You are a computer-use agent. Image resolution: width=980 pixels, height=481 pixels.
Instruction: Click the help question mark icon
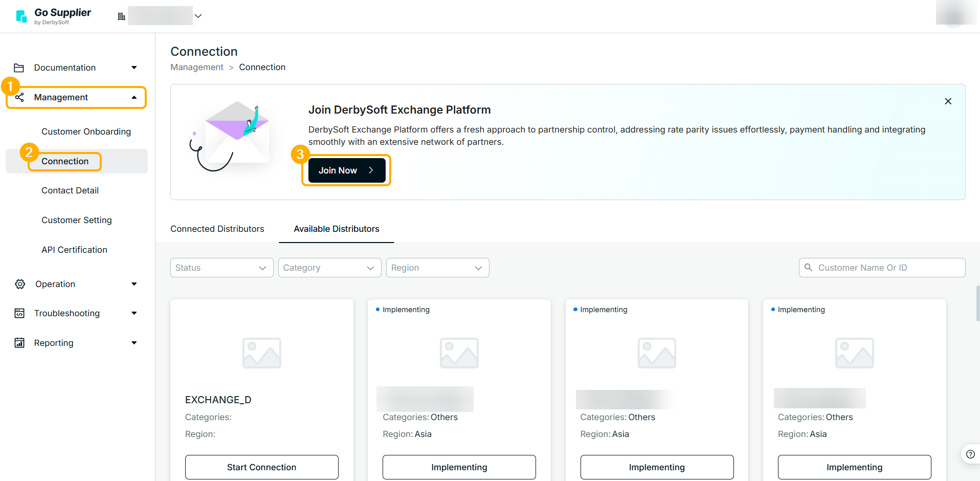point(970,454)
